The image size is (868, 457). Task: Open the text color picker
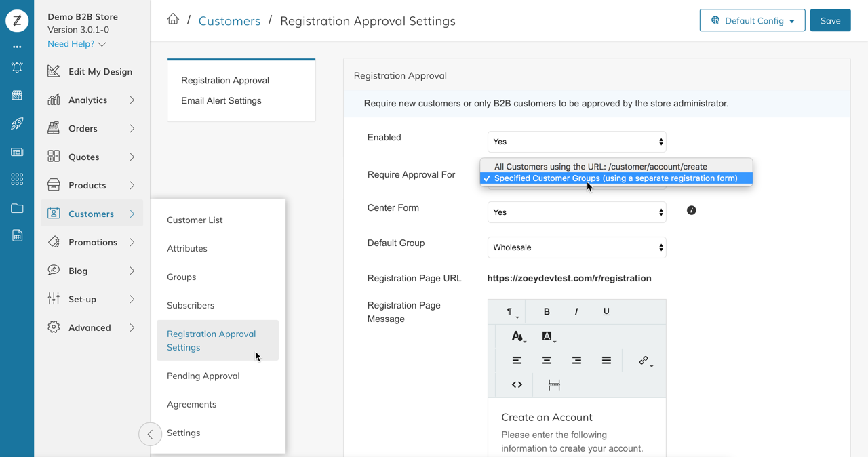point(517,336)
